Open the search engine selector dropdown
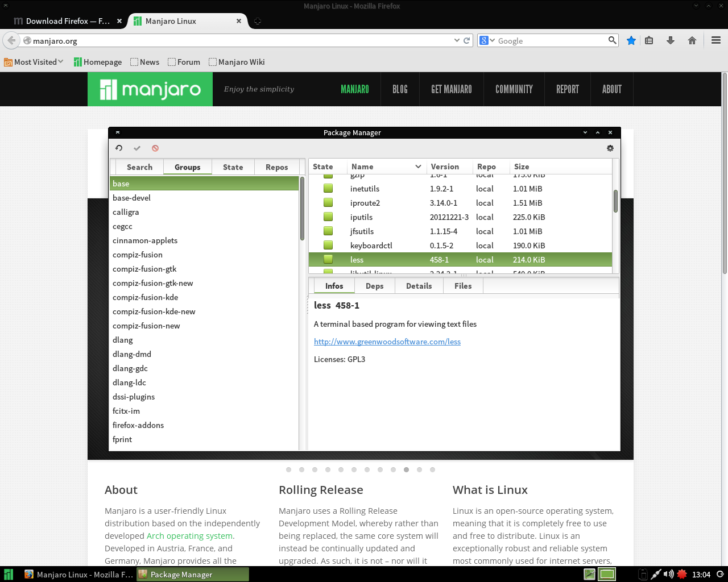This screenshot has width=728, height=582. [x=487, y=40]
